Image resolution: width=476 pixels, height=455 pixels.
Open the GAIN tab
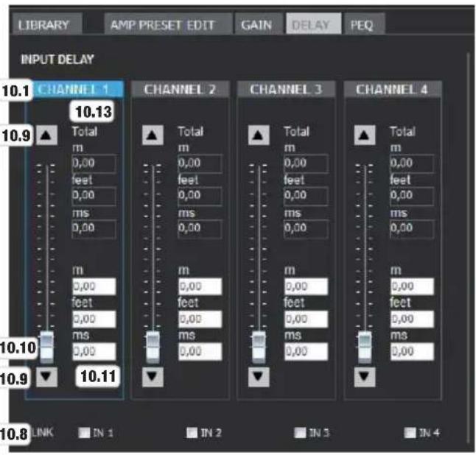click(x=259, y=24)
